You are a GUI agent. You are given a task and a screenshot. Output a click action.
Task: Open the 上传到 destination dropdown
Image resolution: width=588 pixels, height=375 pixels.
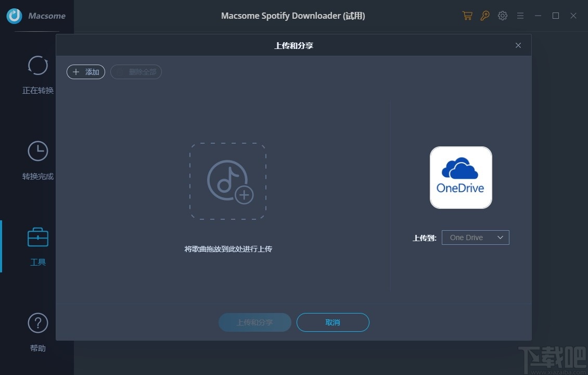[x=475, y=237]
